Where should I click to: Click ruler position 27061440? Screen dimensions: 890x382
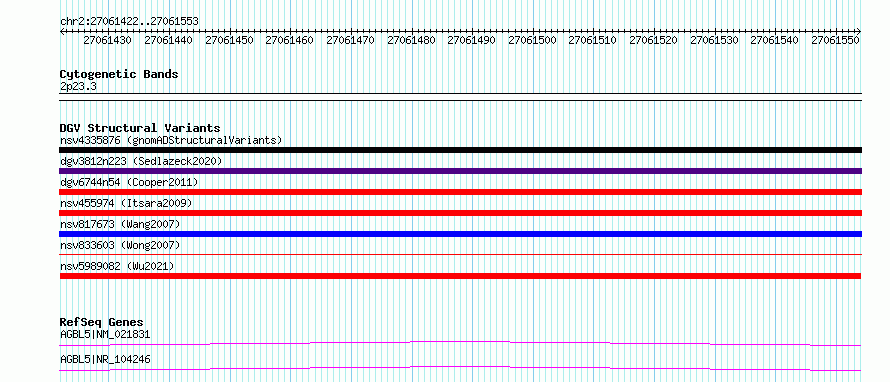click(168, 40)
